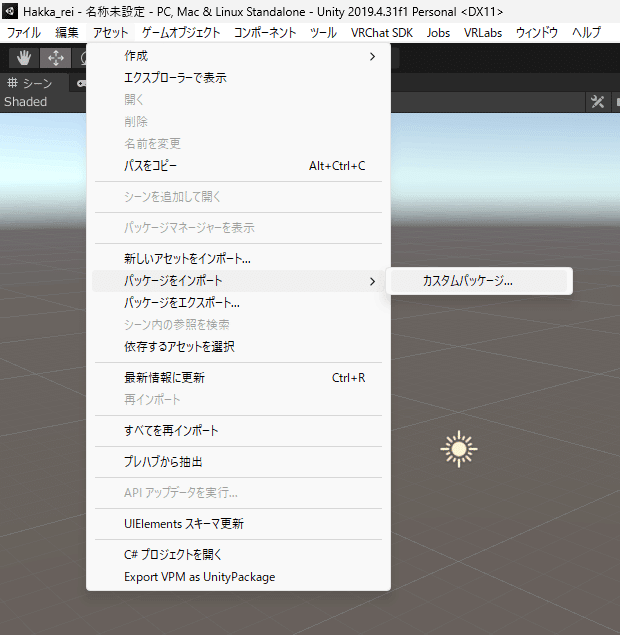Image resolution: width=620 pixels, height=635 pixels.
Task: Choose C# プロジェクトを開く
Action: [x=238, y=554]
